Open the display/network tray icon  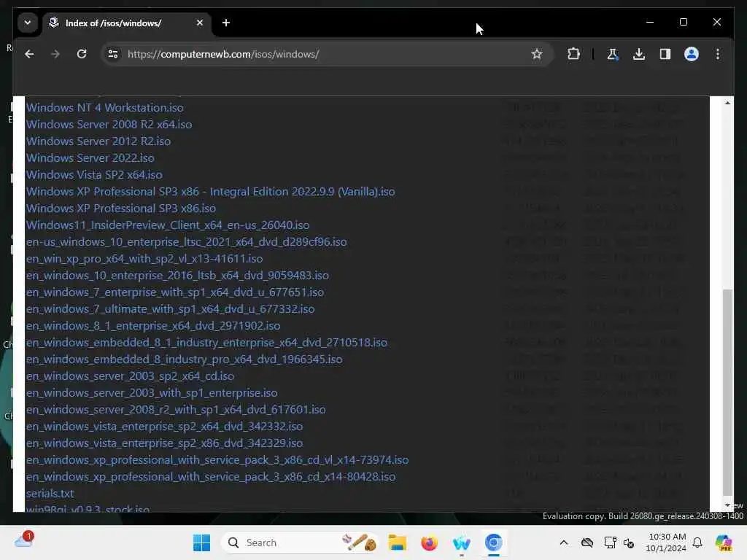[x=611, y=542]
